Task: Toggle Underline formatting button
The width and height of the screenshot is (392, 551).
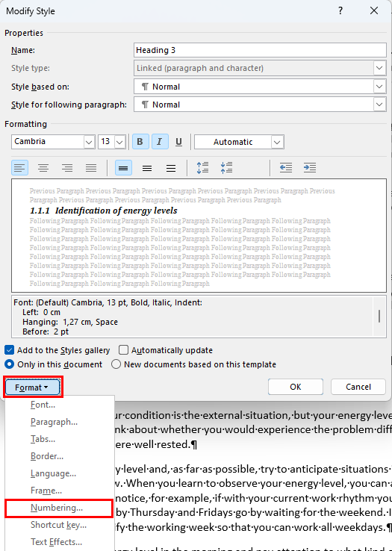Action: 178,142
